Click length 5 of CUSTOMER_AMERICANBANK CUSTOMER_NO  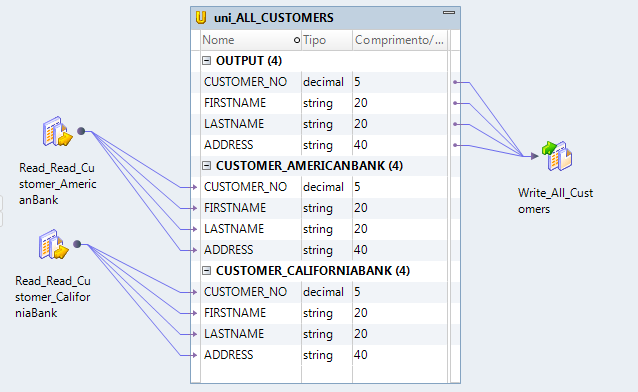357,187
